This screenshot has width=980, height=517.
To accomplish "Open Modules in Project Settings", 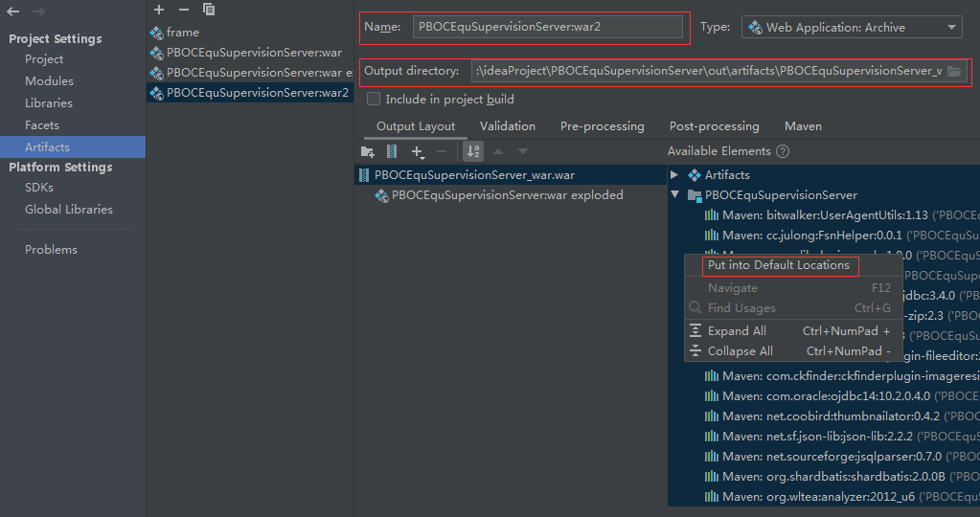I will [x=49, y=81].
